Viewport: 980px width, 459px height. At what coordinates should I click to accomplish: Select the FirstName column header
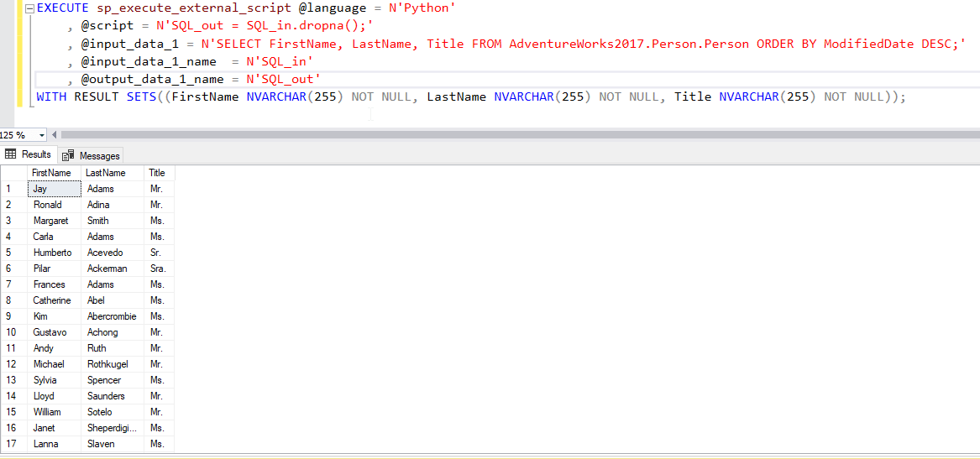point(55,173)
